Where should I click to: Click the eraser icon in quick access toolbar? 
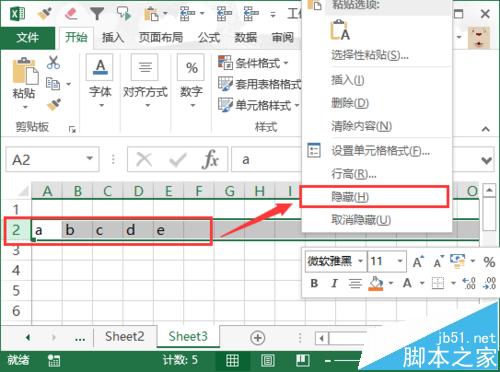coord(71,14)
